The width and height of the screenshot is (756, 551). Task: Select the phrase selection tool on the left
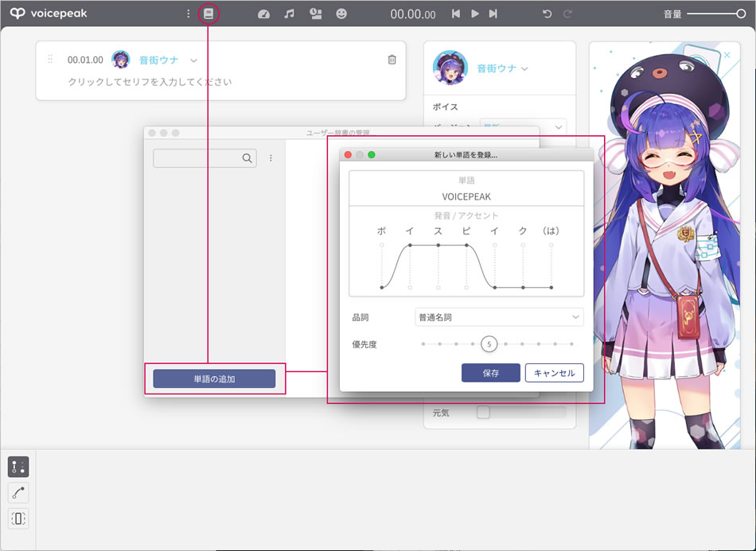point(18,518)
